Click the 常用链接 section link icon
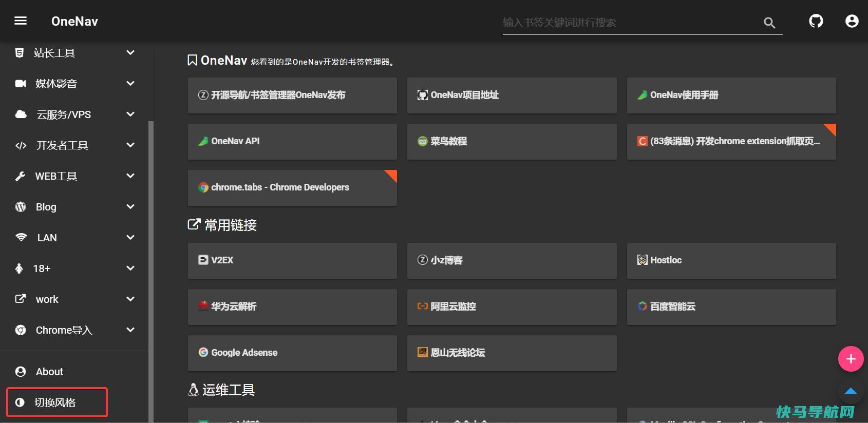The height and width of the screenshot is (423, 868). click(x=194, y=224)
